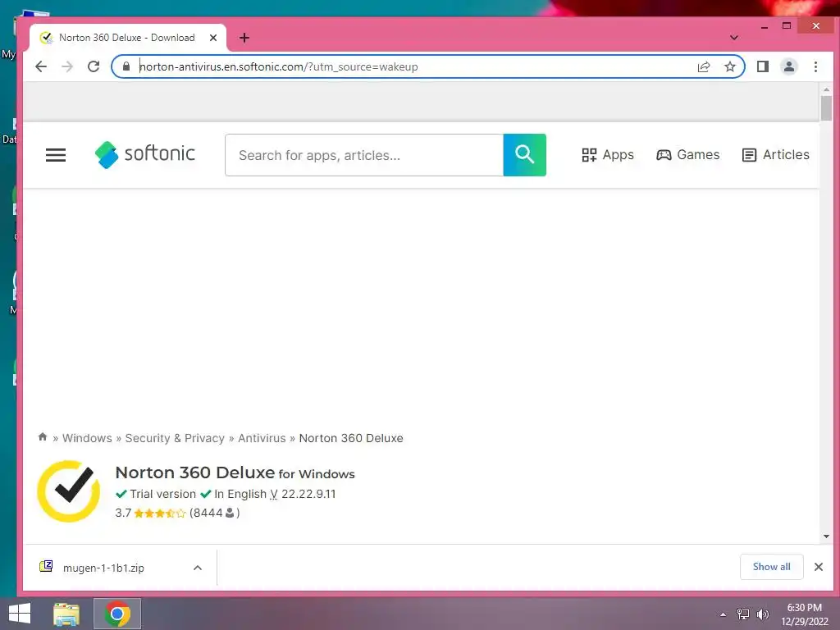
Task: Switch to Norton 360 Deluxe - Download tab
Action: coord(129,38)
